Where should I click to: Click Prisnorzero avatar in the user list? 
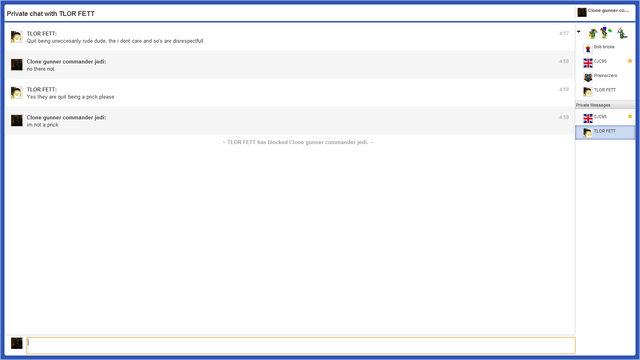(588, 78)
